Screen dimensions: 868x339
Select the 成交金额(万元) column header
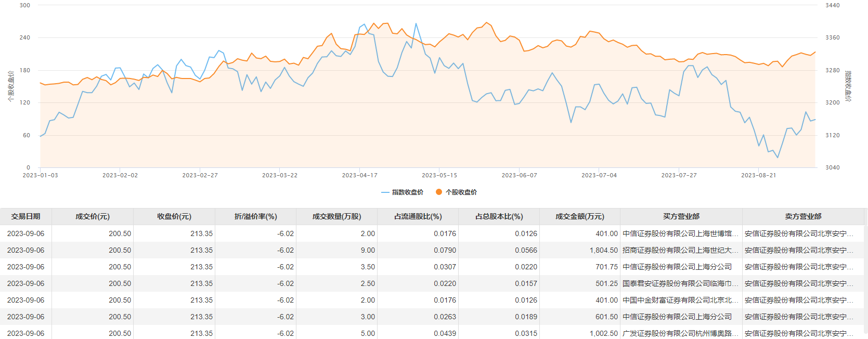(580, 217)
